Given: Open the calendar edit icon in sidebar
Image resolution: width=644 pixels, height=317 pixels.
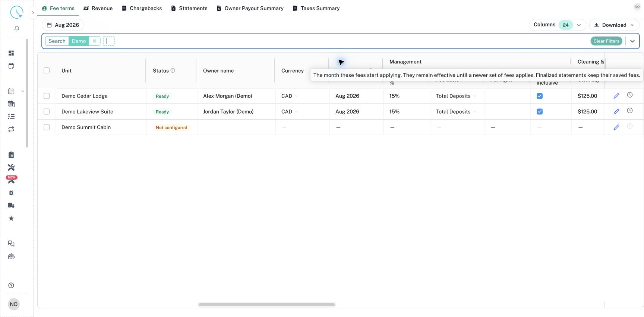Looking at the screenshot, I should [11, 66].
